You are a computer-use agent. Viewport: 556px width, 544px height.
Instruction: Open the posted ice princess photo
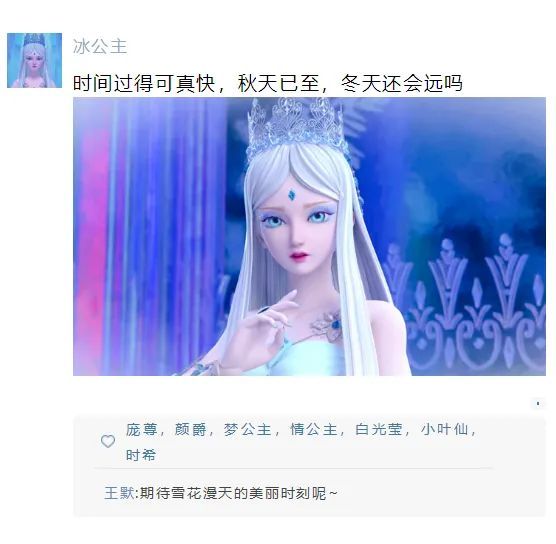pos(309,236)
